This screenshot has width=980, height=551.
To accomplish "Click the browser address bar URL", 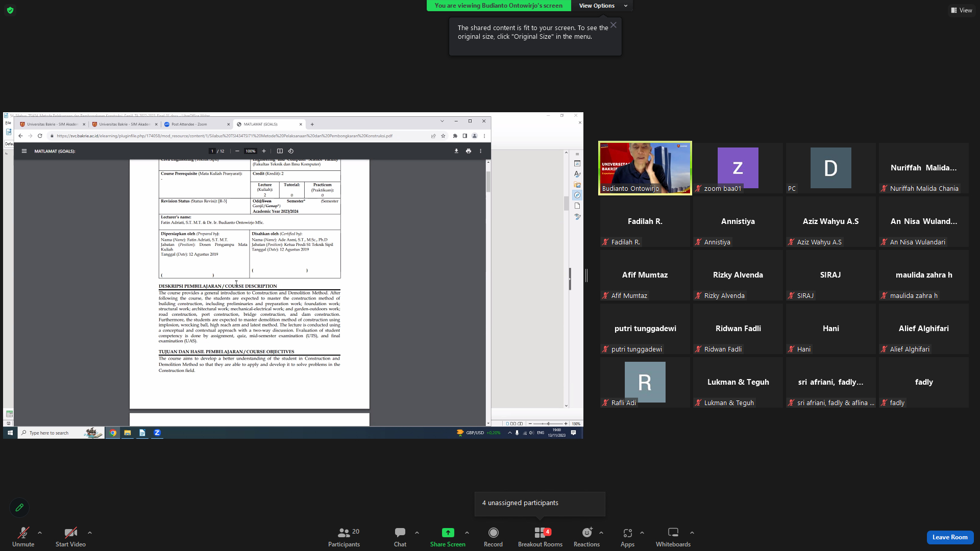I will (x=225, y=136).
